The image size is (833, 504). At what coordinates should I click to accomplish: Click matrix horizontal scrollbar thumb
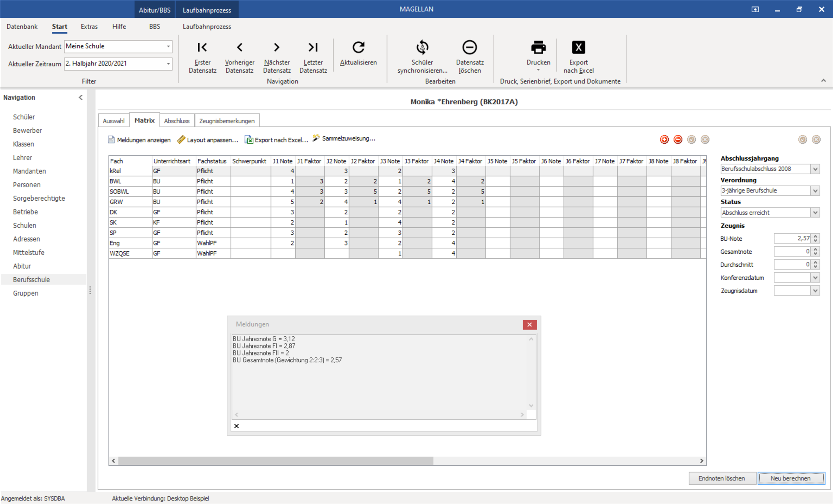pyautogui.click(x=275, y=461)
